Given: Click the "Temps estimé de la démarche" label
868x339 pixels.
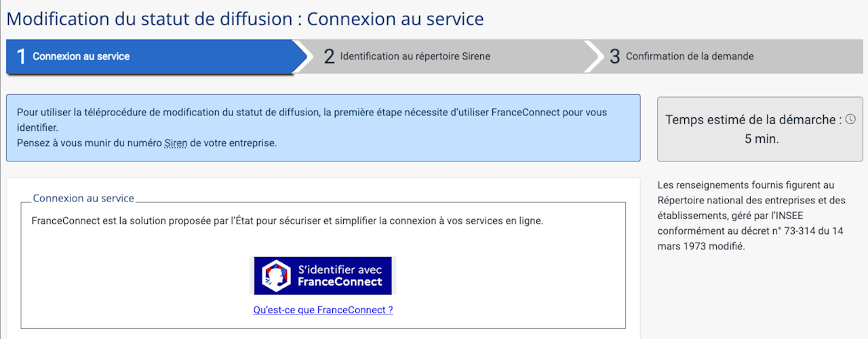Looking at the screenshot, I should [x=753, y=120].
